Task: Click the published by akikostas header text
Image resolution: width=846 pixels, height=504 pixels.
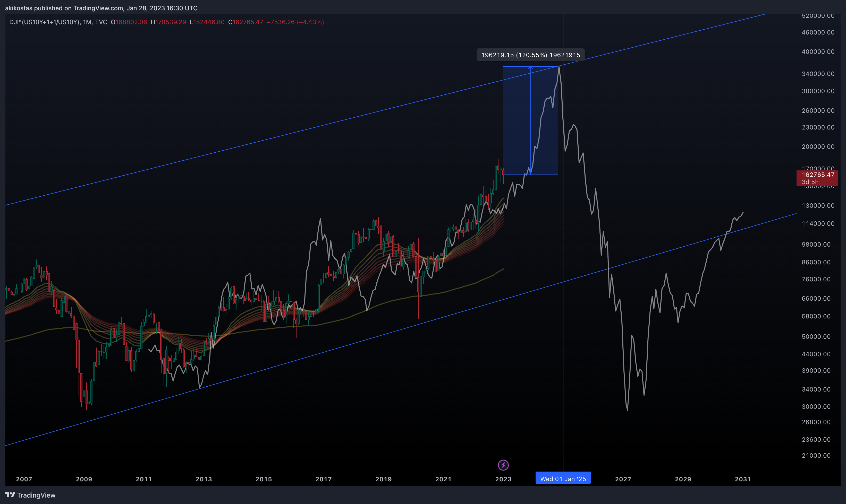Action: click(x=101, y=8)
